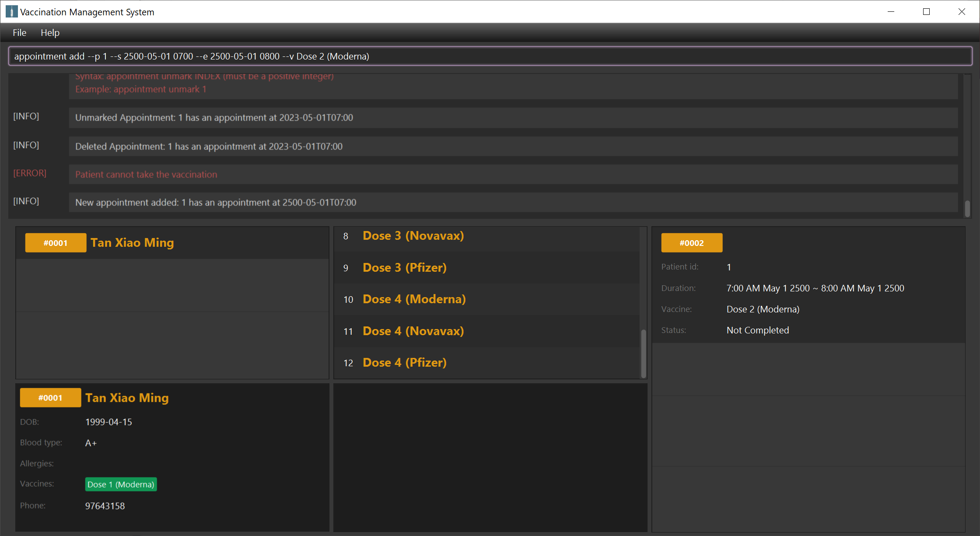The image size is (980, 536).
Task: Open the Help menu
Action: click(50, 33)
